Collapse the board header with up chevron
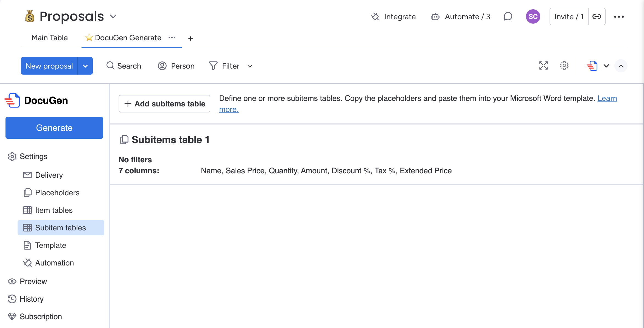 (621, 66)
